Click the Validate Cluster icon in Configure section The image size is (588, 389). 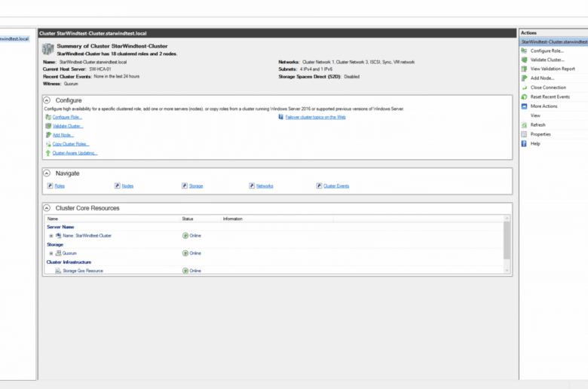(48, 126)
